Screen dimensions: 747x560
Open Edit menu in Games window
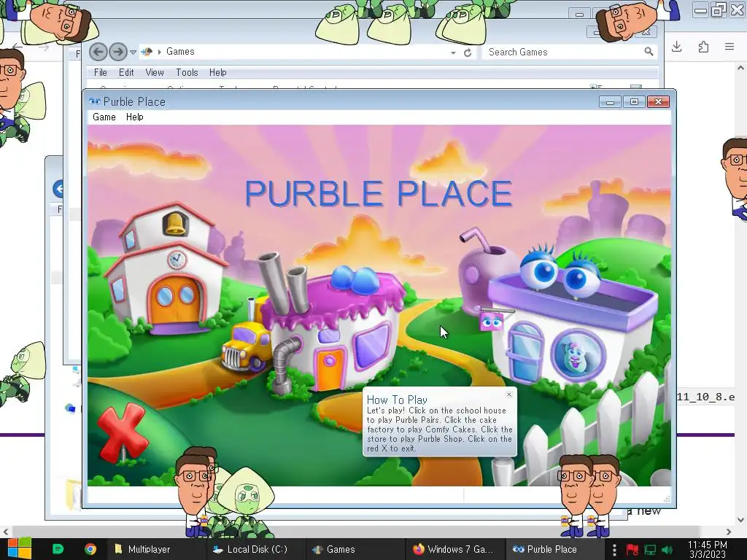126,72
